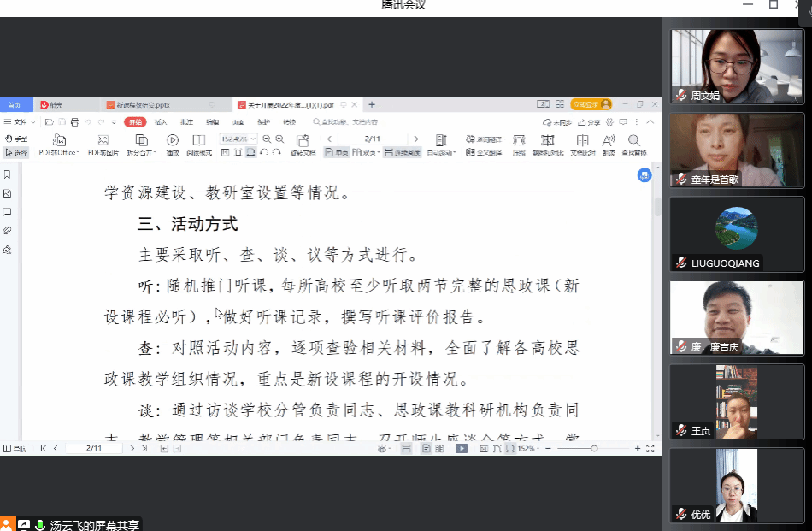Click the zoom out magnifier icon
The image size is (812, 531).
pyautogui.click(x=267, y=139)
